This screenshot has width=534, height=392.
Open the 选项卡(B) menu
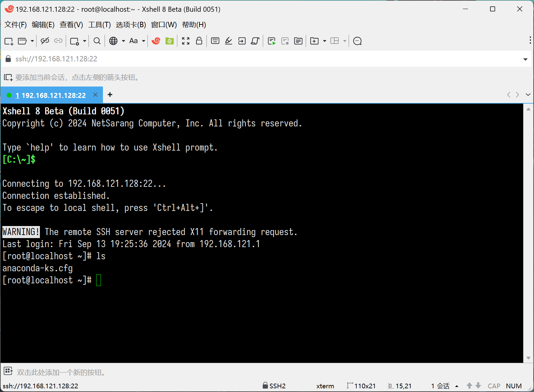(131, 25)
